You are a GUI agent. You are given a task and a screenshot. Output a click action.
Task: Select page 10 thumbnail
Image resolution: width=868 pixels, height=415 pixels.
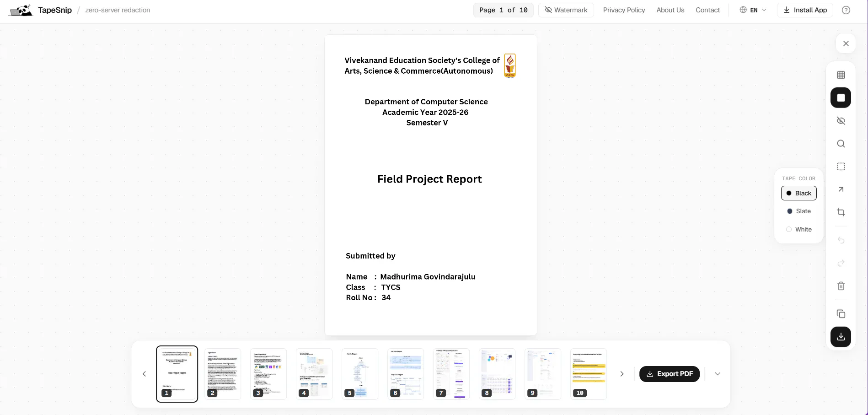pos(589,374)
